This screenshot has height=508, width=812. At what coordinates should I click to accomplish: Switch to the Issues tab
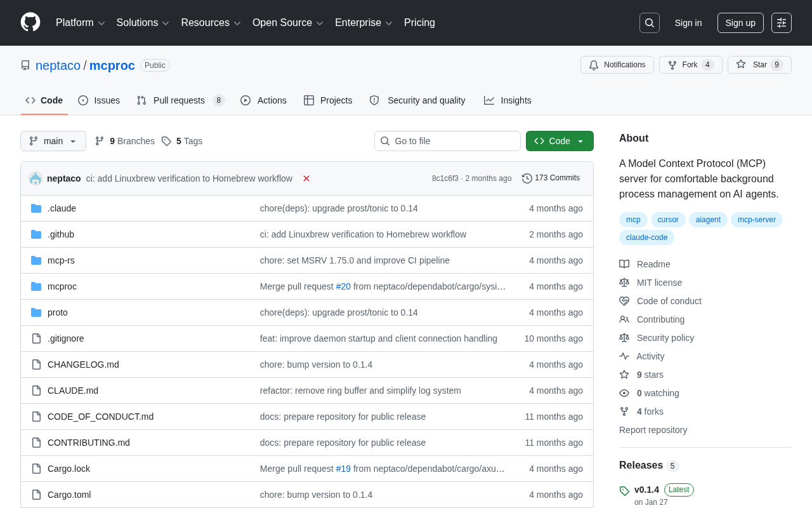pyautogui.click(x=99, y=100)
